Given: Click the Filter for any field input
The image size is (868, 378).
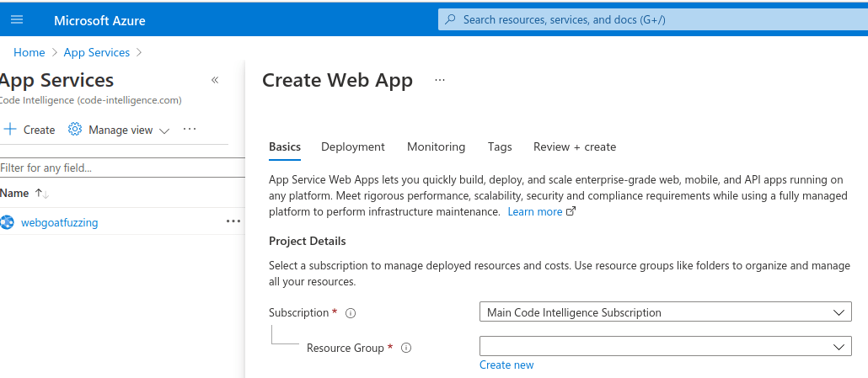Looking at the screenshot, I should [x=122, y=168].
